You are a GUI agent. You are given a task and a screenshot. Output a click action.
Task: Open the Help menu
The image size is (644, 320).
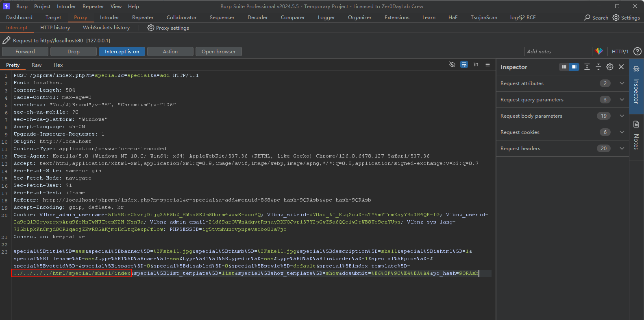pyautogui.click(x=133, y=7)
